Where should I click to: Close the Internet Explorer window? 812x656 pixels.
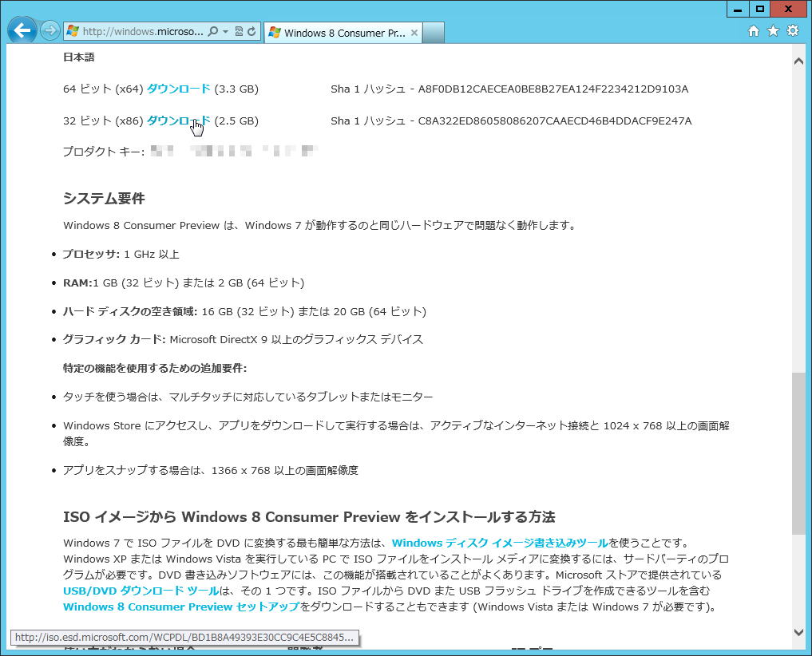pyautogui.click(x=788, y=9)
